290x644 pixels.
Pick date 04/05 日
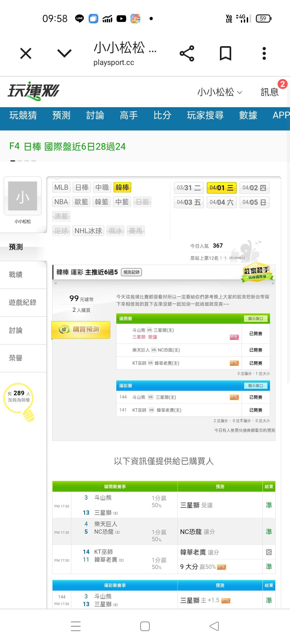(x=254, y=202)
